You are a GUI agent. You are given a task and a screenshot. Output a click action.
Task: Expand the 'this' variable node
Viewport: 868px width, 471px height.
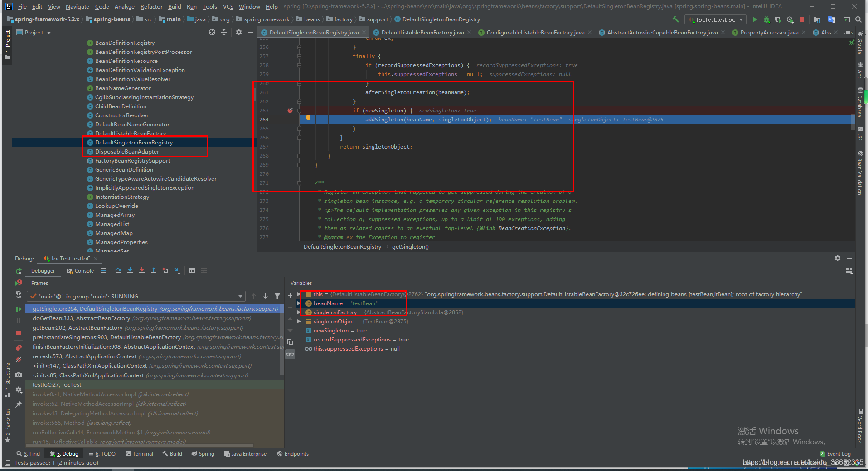pyautogui.click(x=299, y=294)
